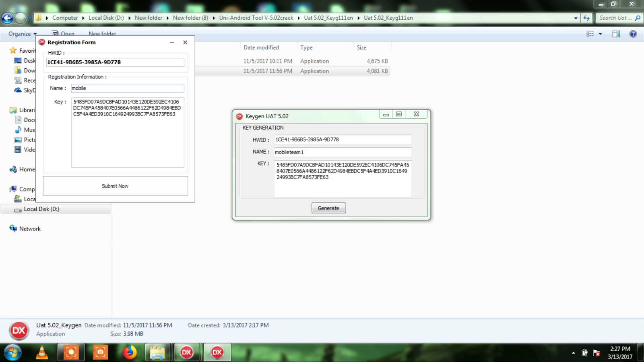Open the Organize menu in Explorer
Screen dimensions: 644x362
[23, 34]
